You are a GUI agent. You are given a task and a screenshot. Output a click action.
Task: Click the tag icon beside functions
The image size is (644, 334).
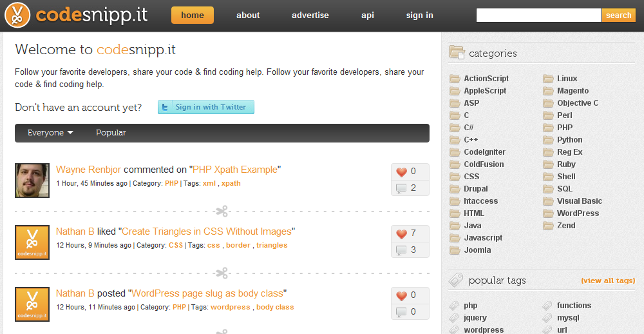tap(547, 306)
